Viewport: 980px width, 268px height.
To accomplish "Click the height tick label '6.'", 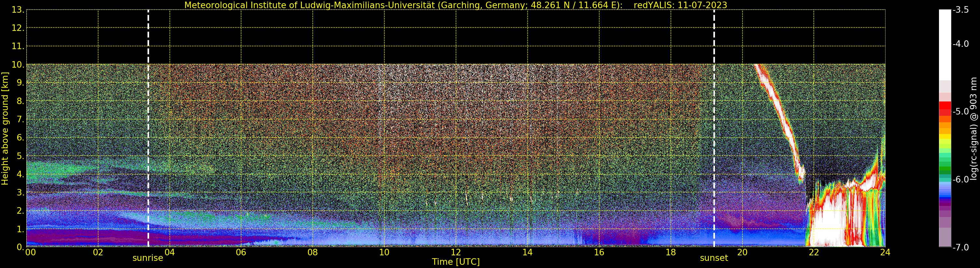I will pyautogui.click(x=20, y=138).
